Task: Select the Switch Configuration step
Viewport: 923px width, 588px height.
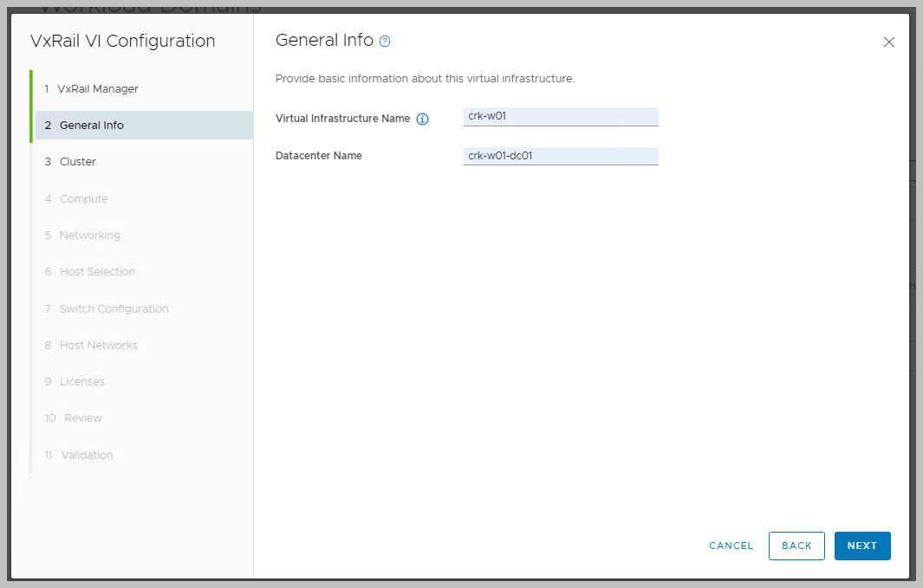Action: [113, 309]
